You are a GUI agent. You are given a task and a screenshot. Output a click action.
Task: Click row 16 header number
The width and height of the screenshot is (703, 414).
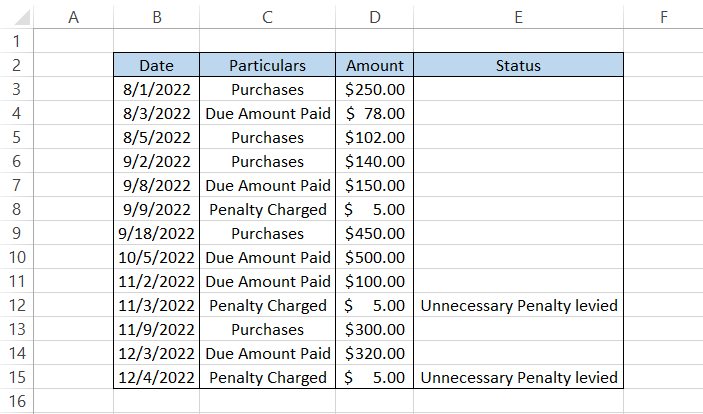(15, 402)
